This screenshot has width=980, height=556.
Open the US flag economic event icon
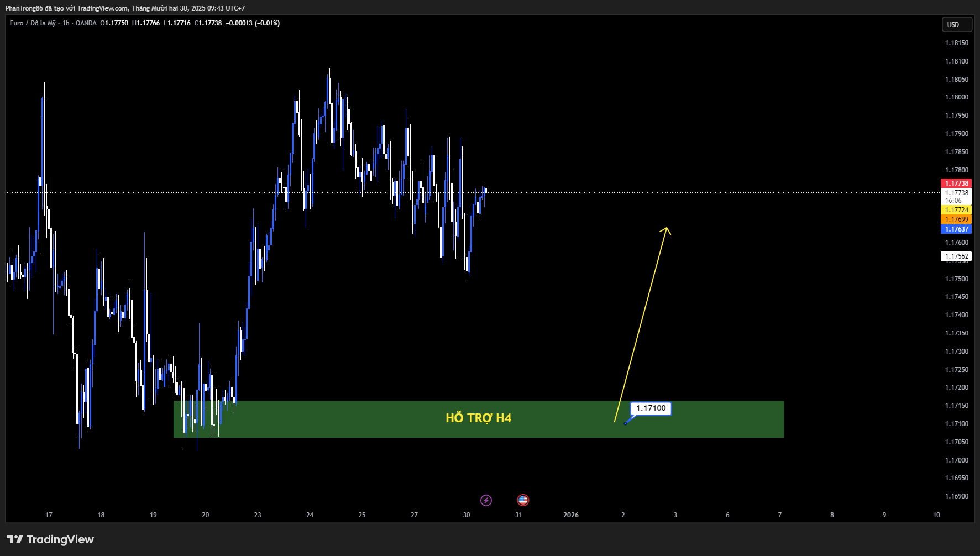(523, 500)
